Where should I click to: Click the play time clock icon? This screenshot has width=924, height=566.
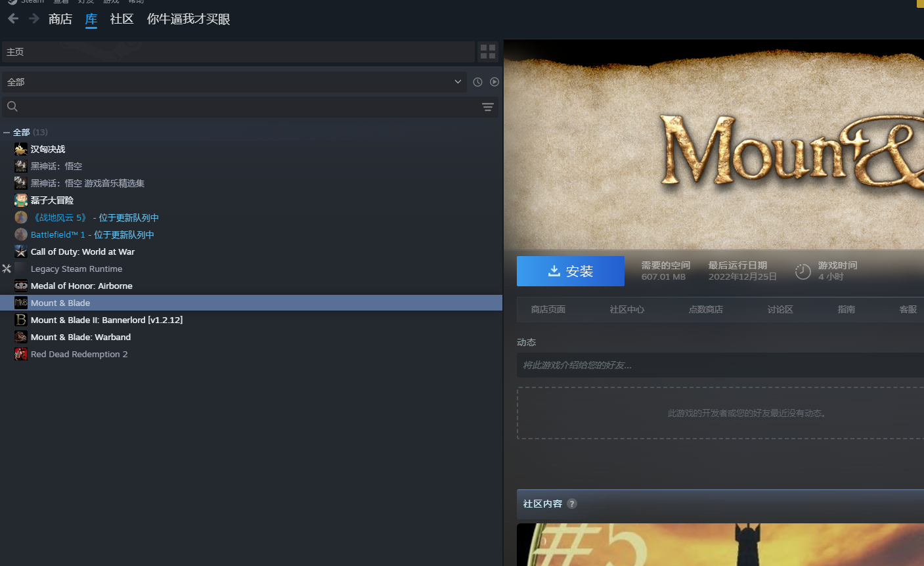point(803,271)
